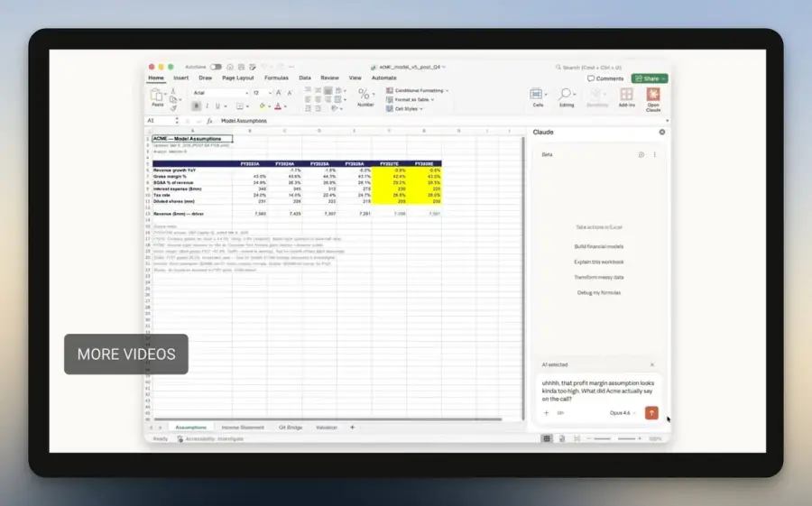Close the Claude side panel
This screenshot has height=506, width=812.
662,132
